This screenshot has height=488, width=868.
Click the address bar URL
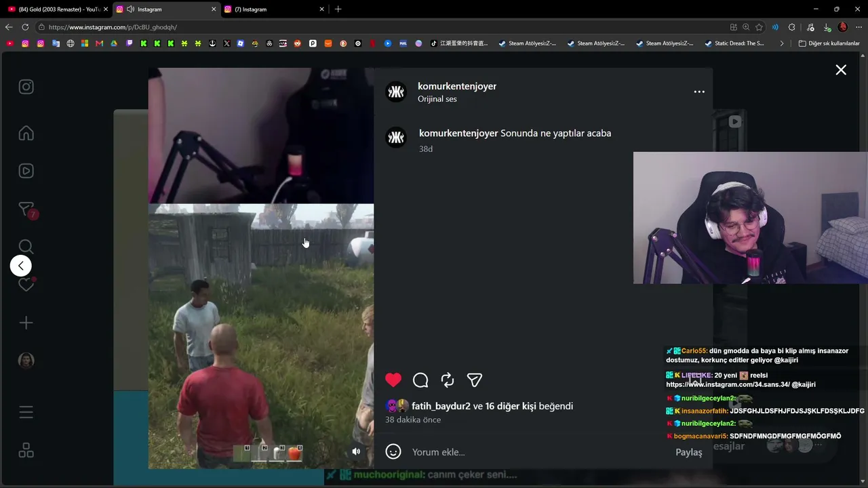point(113,27)
